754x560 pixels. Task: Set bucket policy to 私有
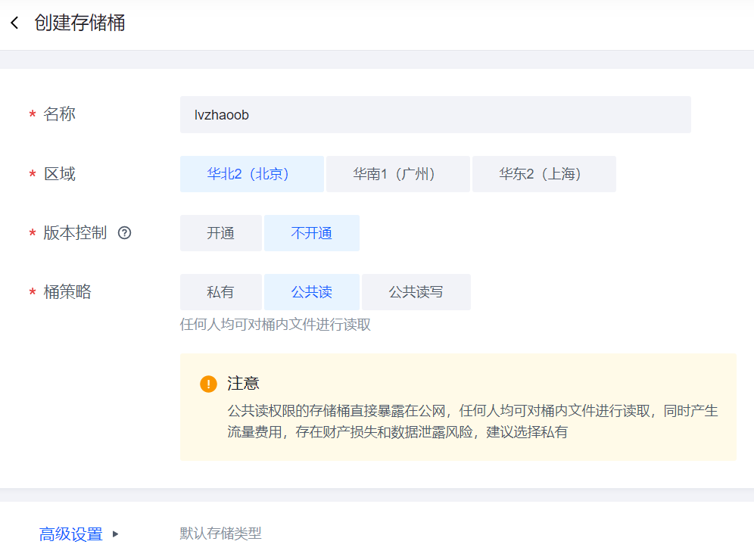click(x=220, y=292)
